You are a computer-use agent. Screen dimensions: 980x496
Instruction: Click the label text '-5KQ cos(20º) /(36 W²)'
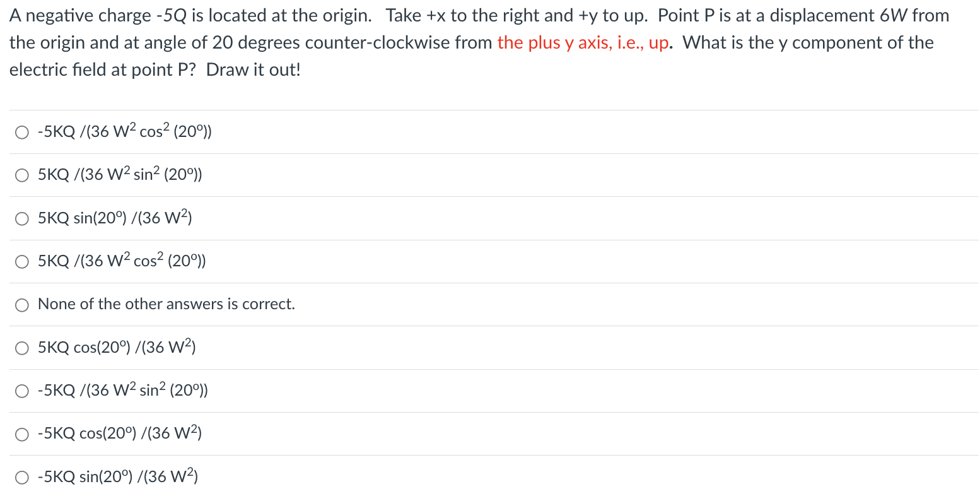point(120,433)
